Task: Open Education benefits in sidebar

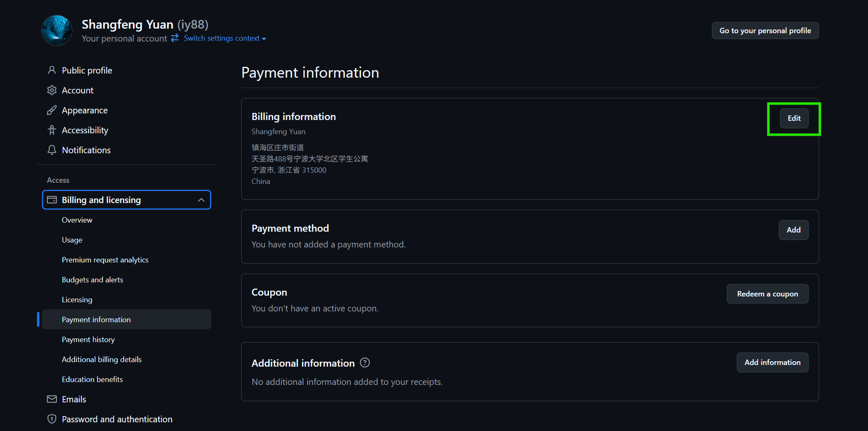Action: coord(92,379)
